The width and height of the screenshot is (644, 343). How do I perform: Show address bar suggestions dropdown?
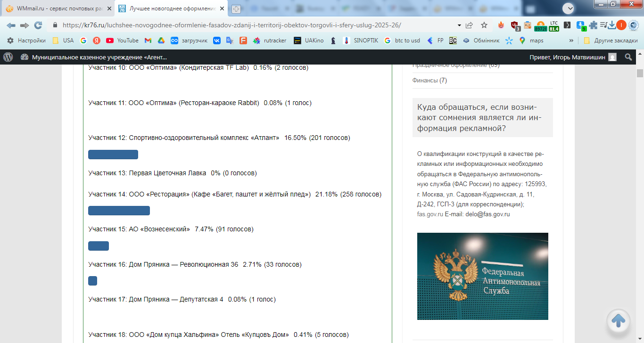point(459,25)
